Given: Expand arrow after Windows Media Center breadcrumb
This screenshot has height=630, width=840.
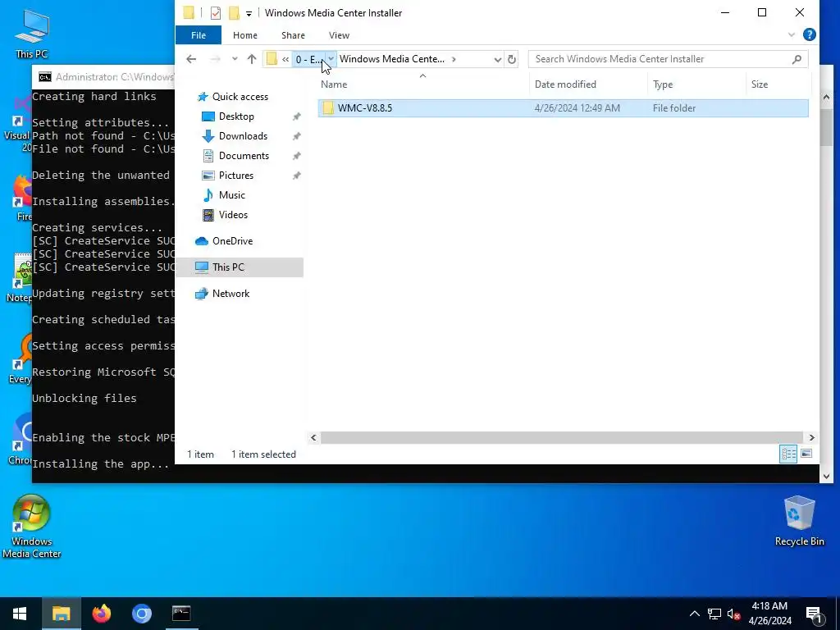Looking at the screenshot, I should click(454, 59).
